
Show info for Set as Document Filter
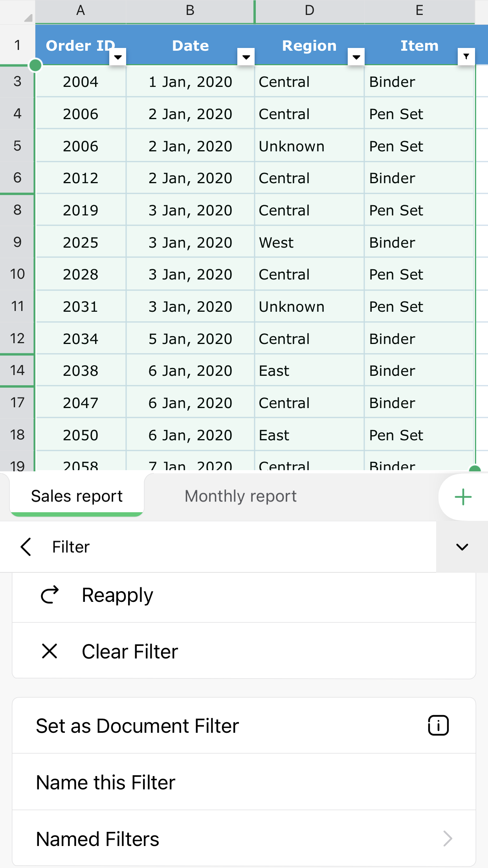coord(438,725)
